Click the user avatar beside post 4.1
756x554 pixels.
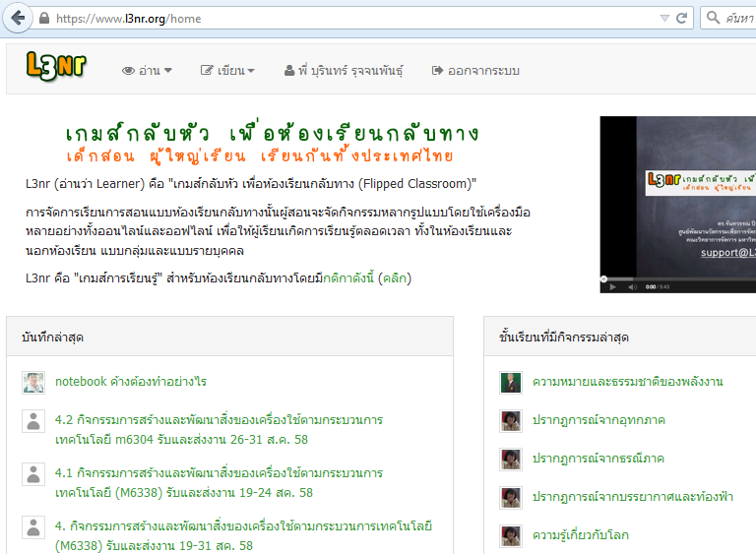(x=33, y=474)
